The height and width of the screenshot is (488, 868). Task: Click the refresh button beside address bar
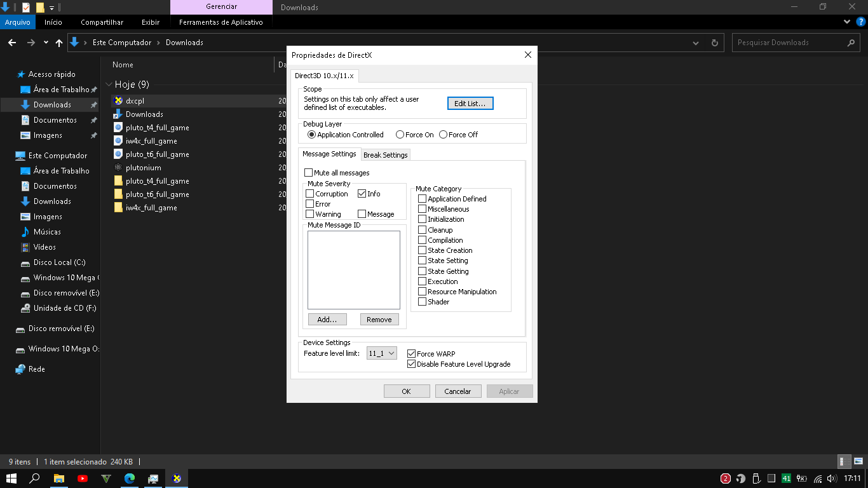[714, 43]
